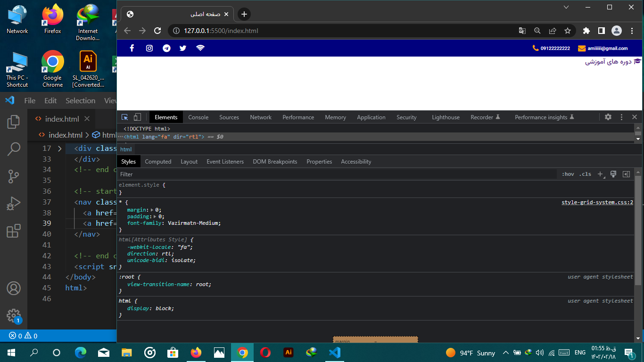Open DevTools settings gear
The height and width of the screenshot is (362, 644).
[608, 117]
